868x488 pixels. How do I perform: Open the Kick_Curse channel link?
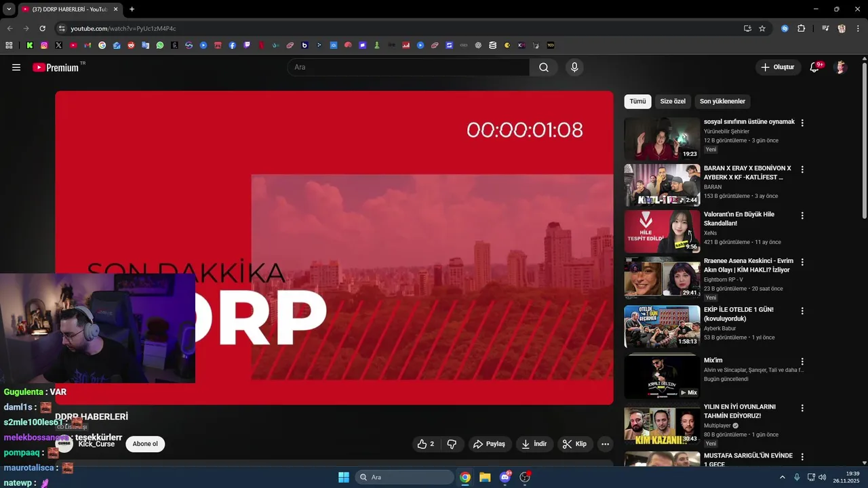96,444
